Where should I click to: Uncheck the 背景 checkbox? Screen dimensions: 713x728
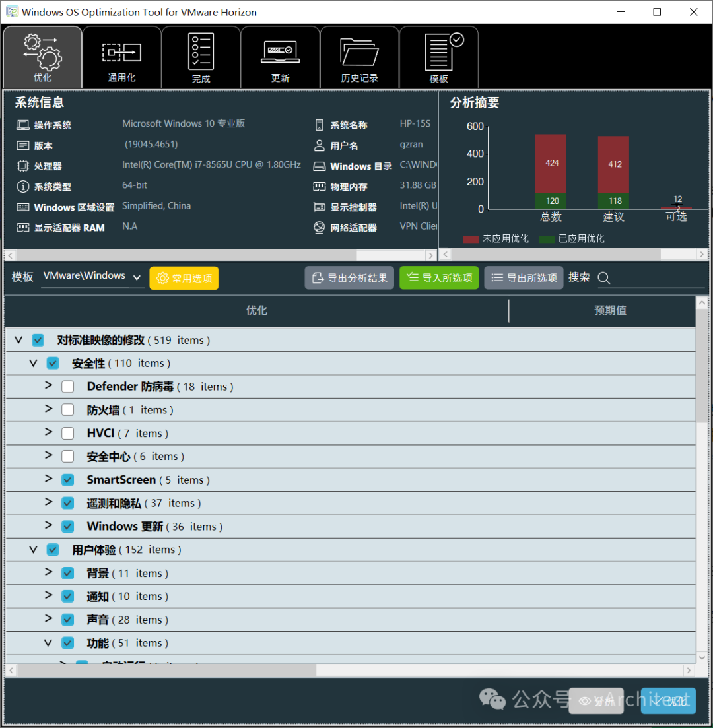(68, 573)
